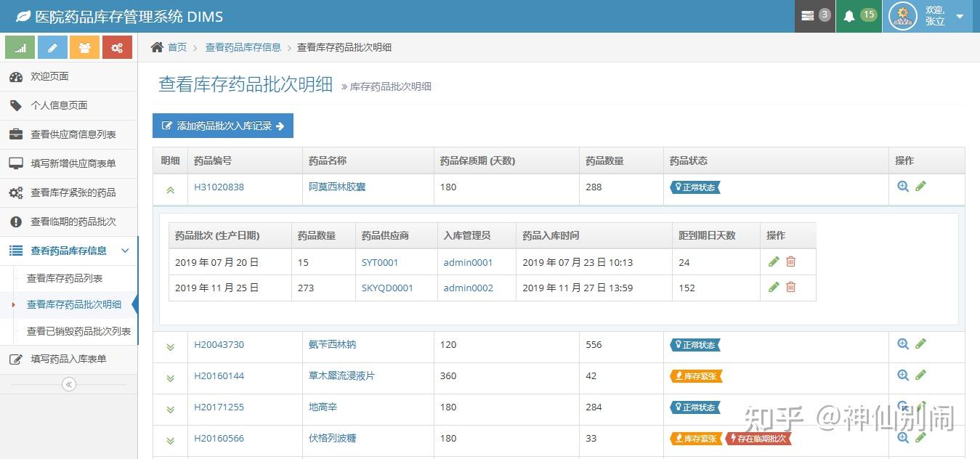Open supplier link SYT0001
The width and height of the screenshot is (980, 459).
(x=380, y=262)
